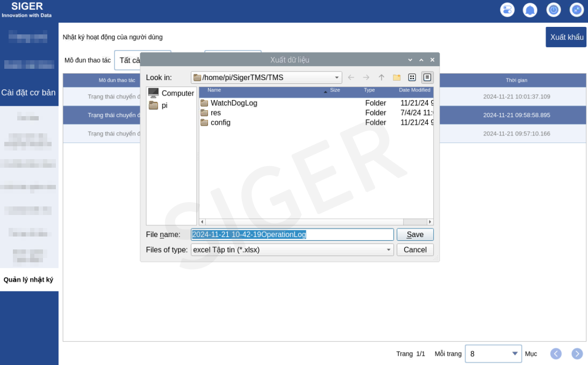The height and width of the screenshot is (365, 588).
Task: Switch to icon list view mode
Action: [x=412, y=77]
